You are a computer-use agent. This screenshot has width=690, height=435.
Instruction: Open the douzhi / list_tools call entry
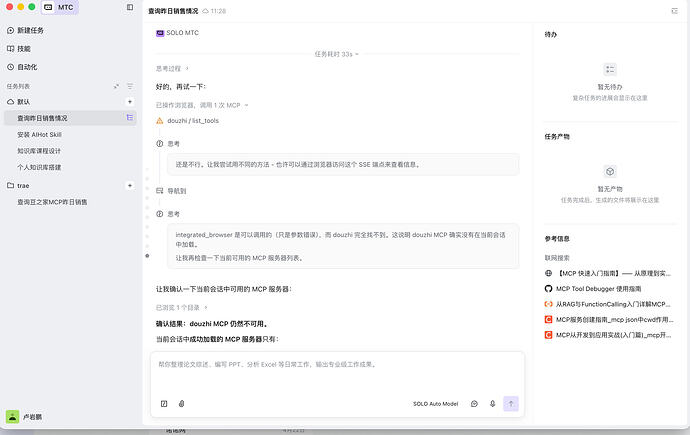pyautogui.click(x=193, y=121)
